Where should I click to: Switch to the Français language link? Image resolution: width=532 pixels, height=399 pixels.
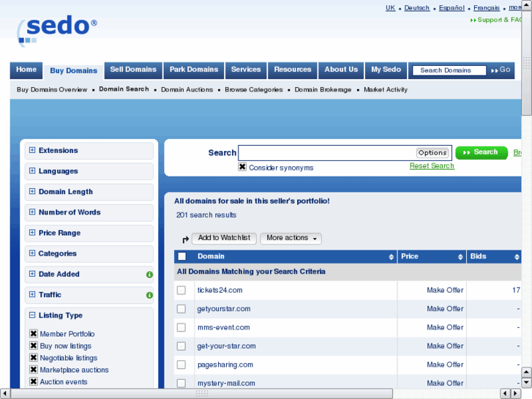[x=487, y=8]
